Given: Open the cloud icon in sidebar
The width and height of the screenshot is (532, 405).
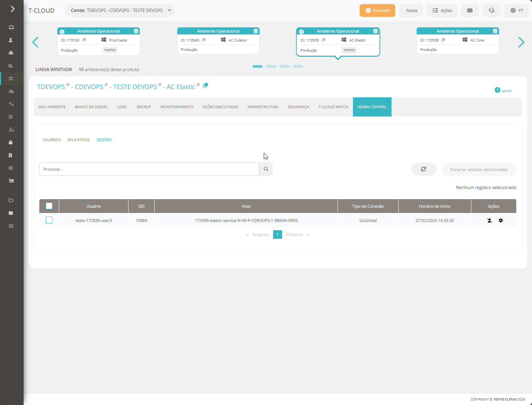Looking at the screenshot, I should [11, 91].
